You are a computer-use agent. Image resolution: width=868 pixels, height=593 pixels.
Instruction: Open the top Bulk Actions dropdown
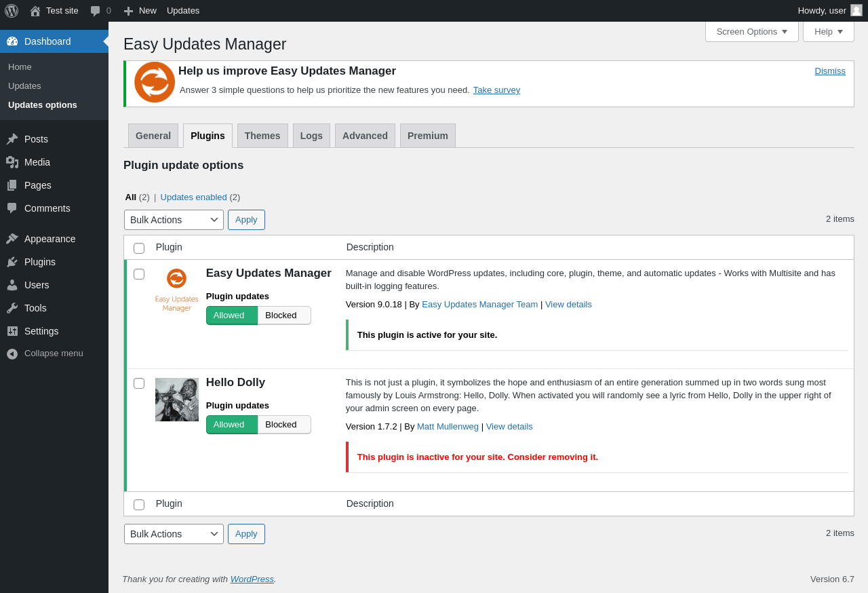click(174, 220)
